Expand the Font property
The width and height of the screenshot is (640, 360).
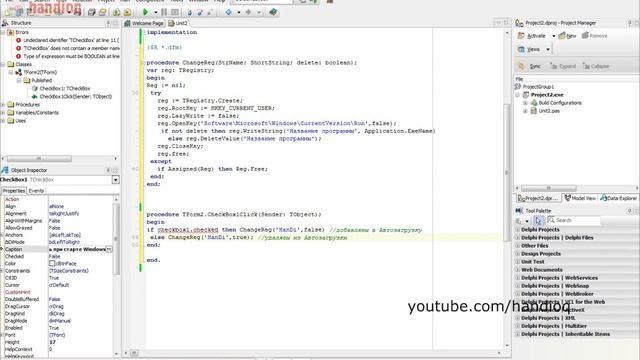pyautogui.click(x=2, y=335)
